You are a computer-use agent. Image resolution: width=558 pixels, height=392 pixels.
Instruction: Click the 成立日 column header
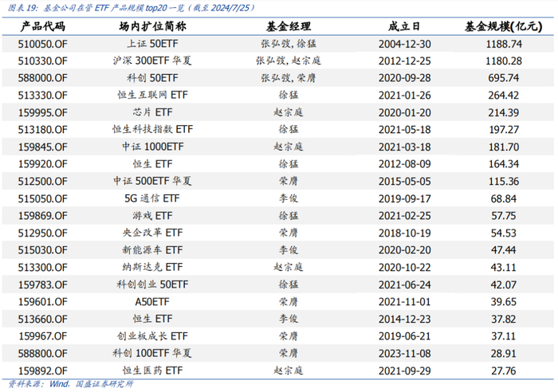pyautogui.click(x=404, y=26)
